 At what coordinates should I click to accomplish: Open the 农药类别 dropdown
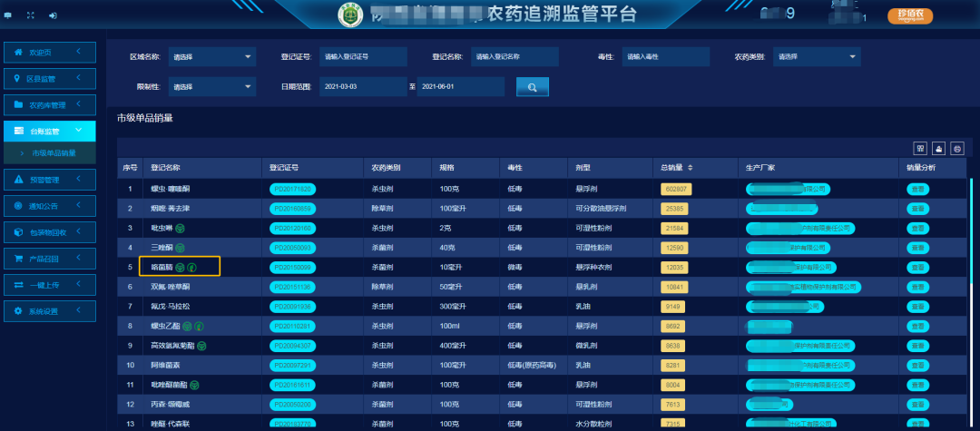(816, 57)
